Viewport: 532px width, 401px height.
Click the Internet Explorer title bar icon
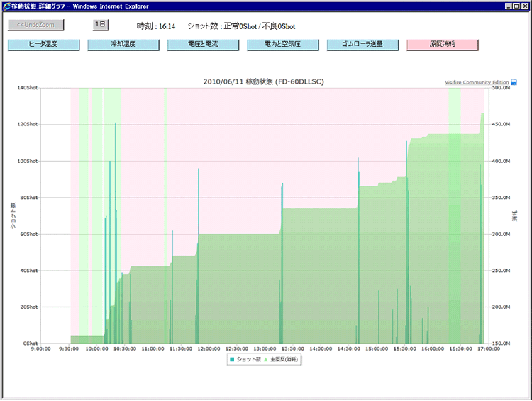(x=6, y=5)
